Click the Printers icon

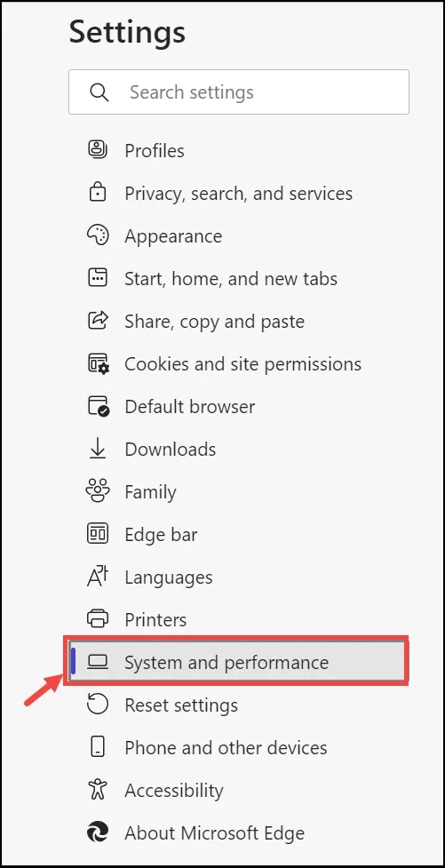[x=98, y=619]
